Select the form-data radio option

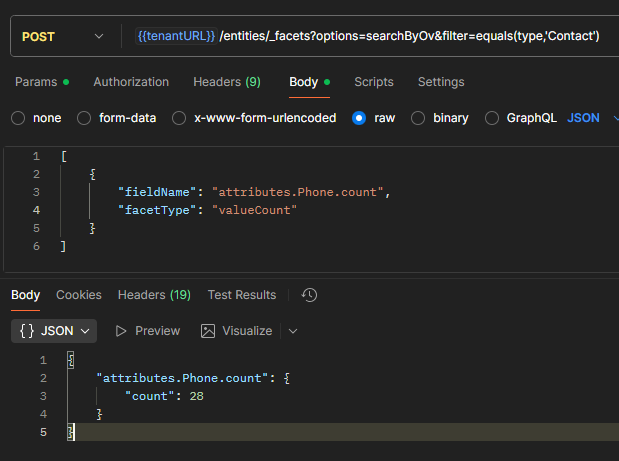84,118
